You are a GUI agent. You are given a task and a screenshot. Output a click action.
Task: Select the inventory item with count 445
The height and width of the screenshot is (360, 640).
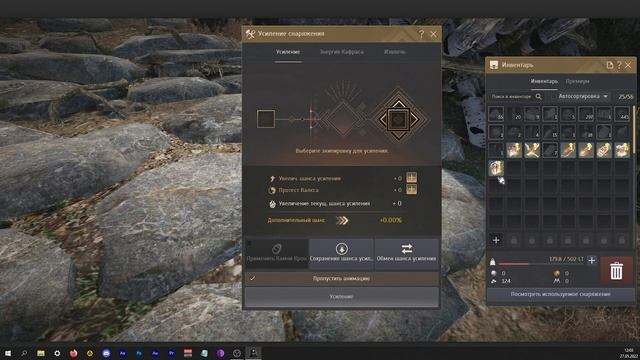622,114
